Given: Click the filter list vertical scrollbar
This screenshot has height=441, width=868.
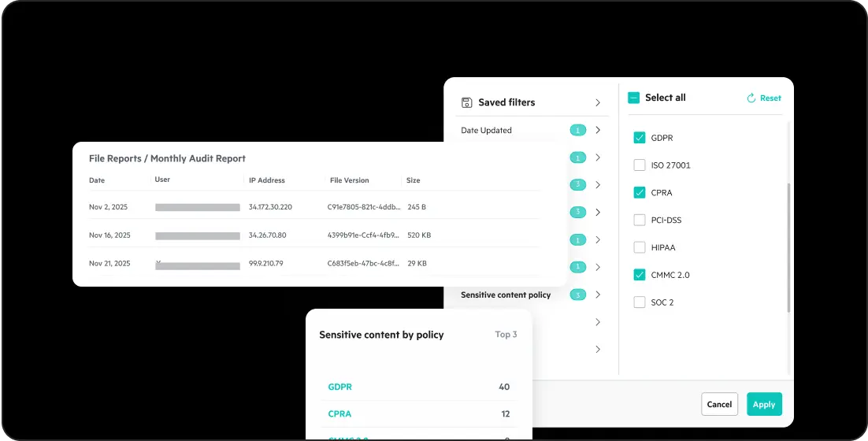Looking at the screenshot, I should [x=788, y=246].
